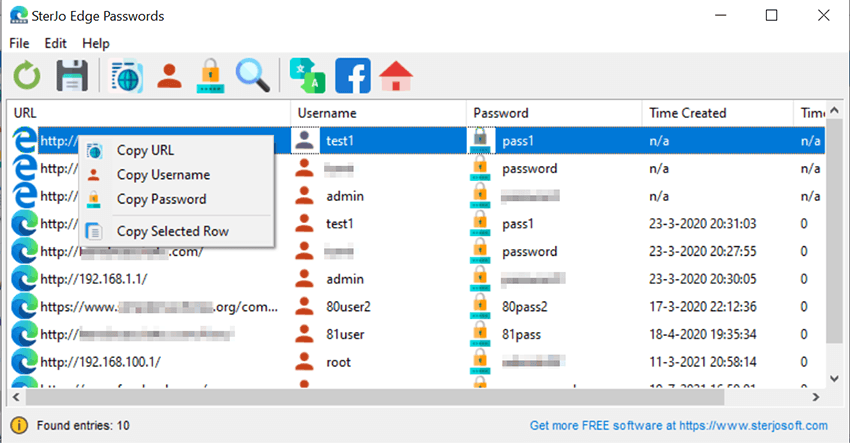Click the info icon beside Found entries
Image resolution: width=850 pixels, height=443 pixels.
(x=19, y=425)
